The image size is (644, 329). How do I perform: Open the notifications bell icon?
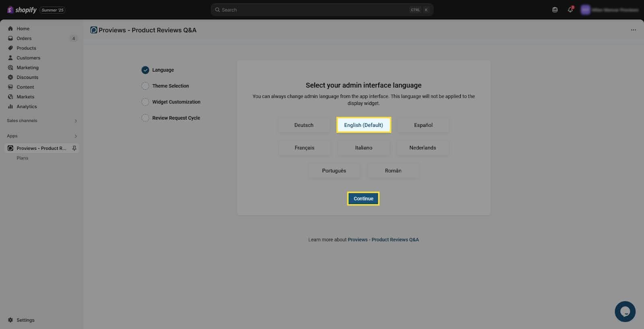(x=570, y=10)
